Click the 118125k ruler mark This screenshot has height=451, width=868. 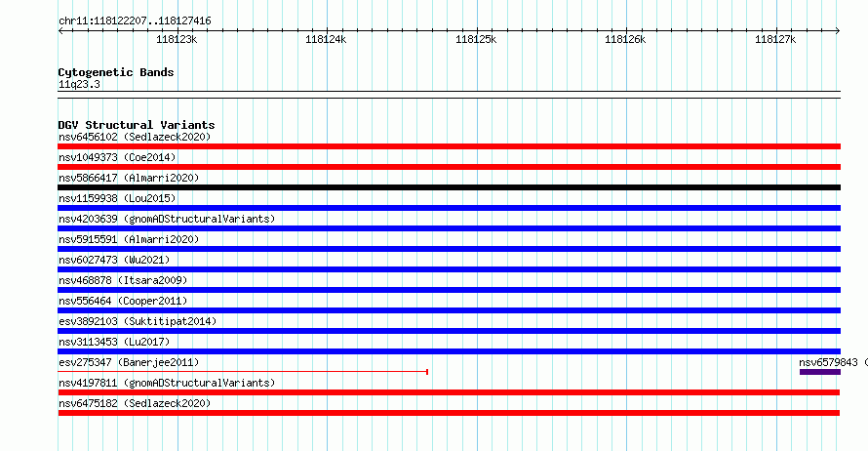point(476,39)
